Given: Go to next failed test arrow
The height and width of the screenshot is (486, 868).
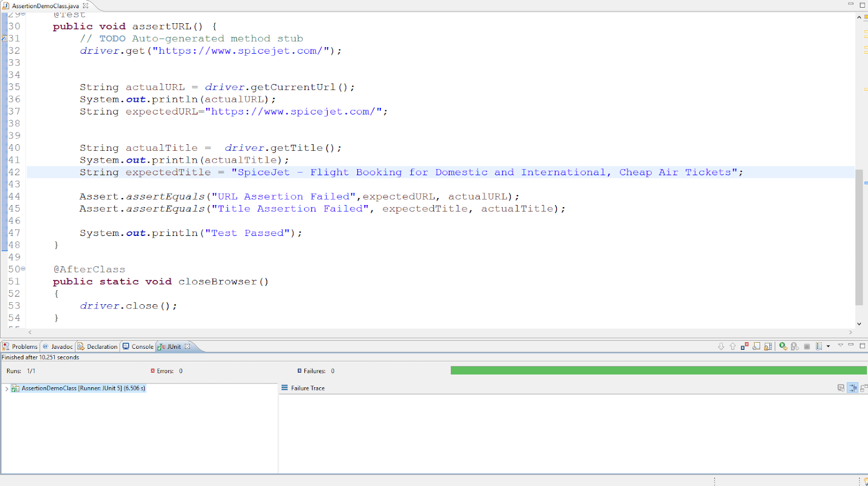Looking at the screenshot, I should click(721, 346).
